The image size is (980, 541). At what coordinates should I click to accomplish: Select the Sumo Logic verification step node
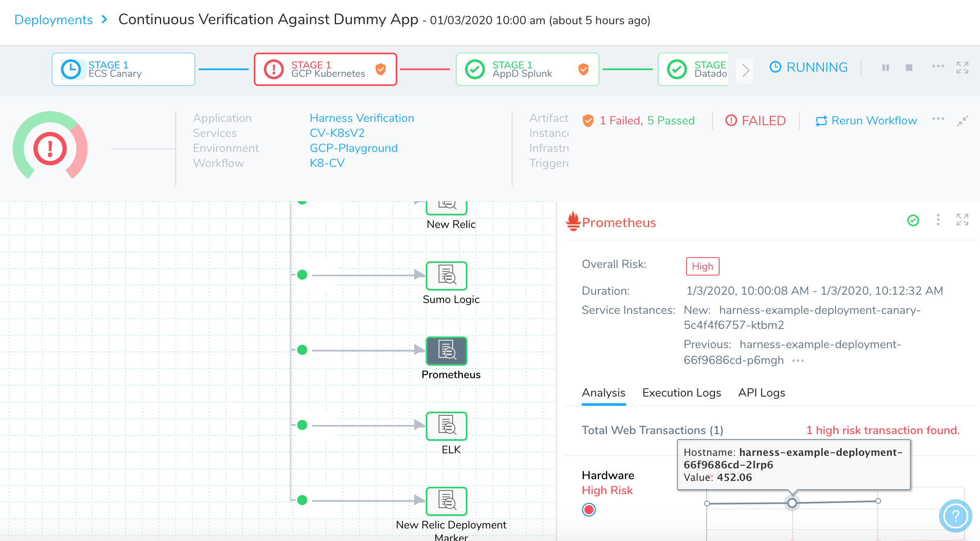tap(447, 276)
